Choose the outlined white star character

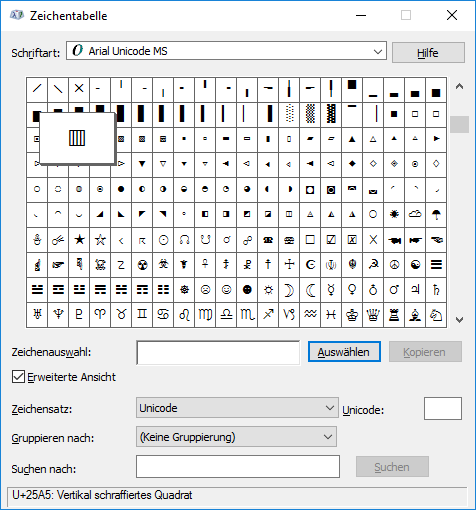[100, 240]
